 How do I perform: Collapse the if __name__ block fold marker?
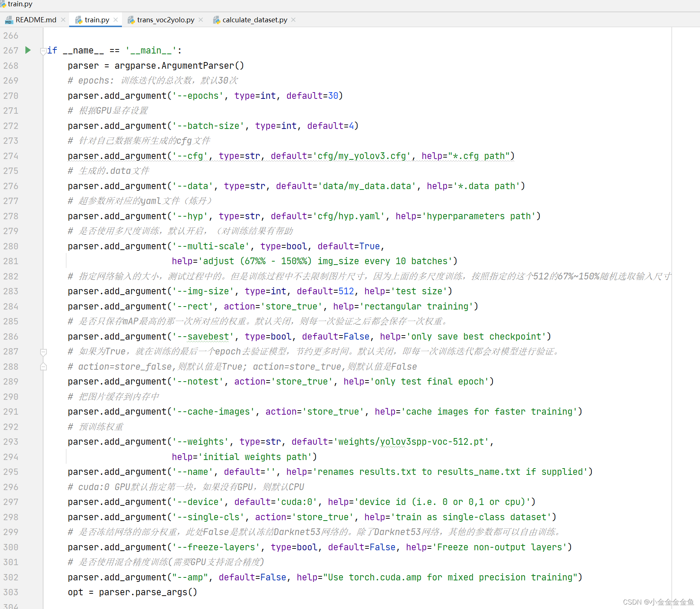coord(43,51)
